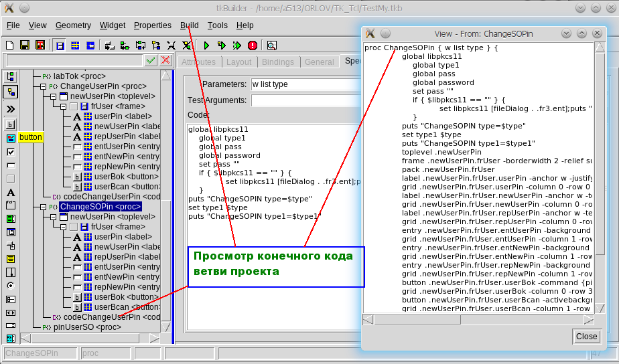Collapse frUser frame under ChangeUserPin
The image size is (619, 364).
[x=63, y=106]
